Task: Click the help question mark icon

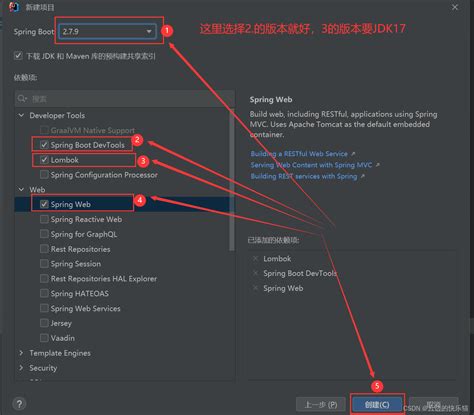Action: 19,404
